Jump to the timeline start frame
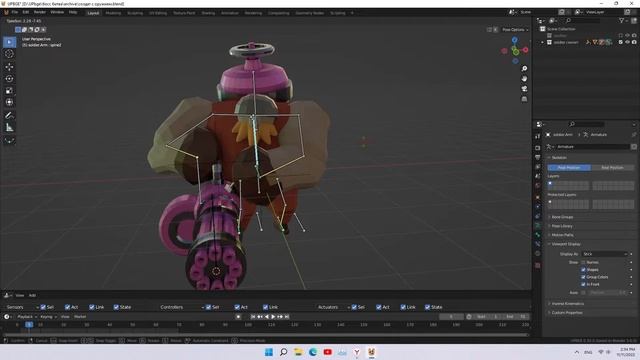 (253, 317)
